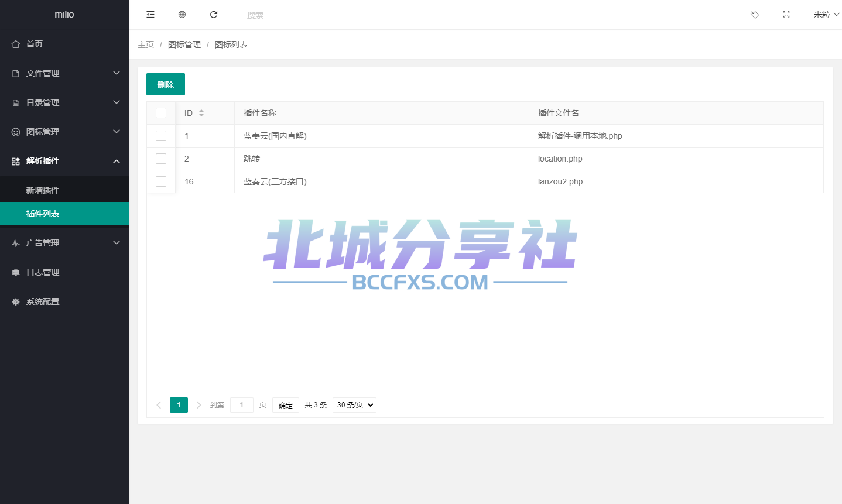The width and height of the screenshot is (842, 504).
Task: Click the 删除 delete button
Action: (166, 84)
